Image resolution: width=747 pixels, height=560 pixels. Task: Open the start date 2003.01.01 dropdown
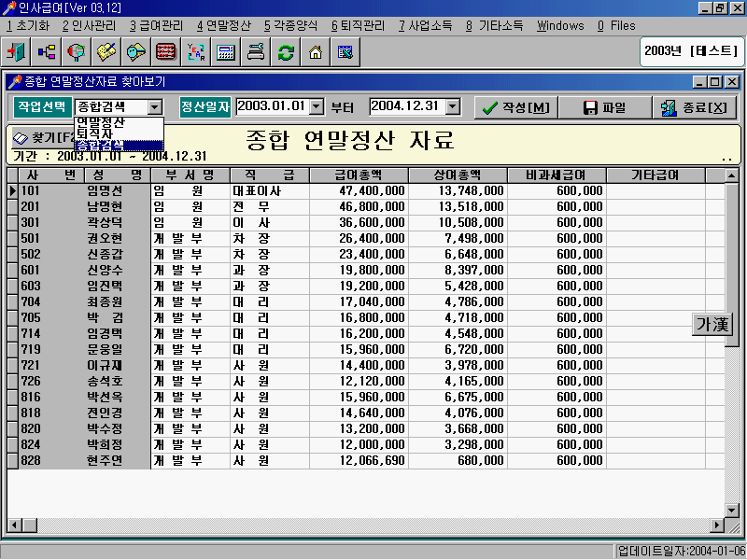pyautogui.click(x=316, y=107)
